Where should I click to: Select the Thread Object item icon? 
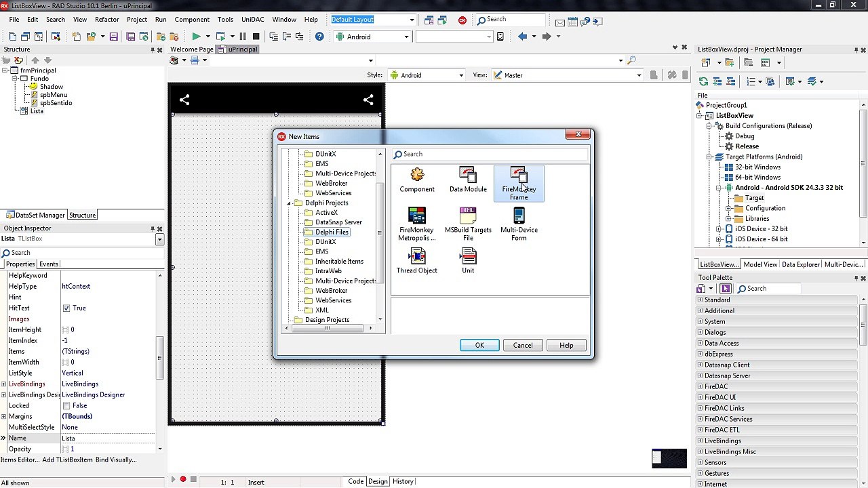point(417,256)
